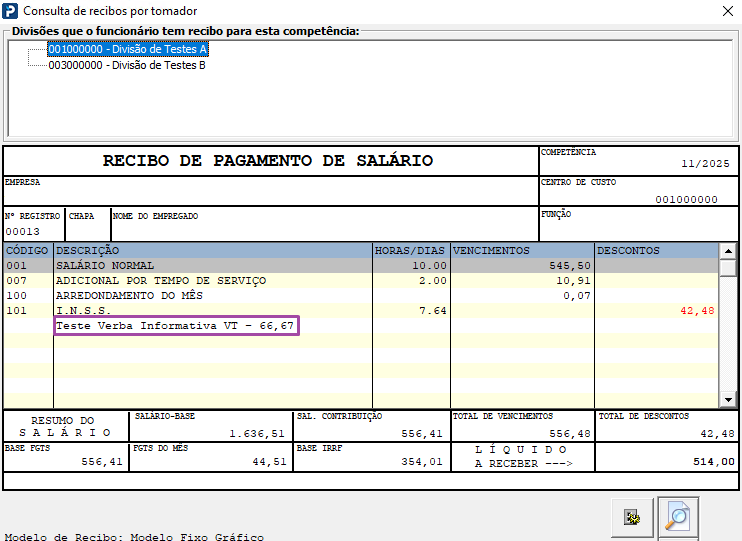Click the HORAS/DIAS column header
The height and width of the screenshot is (541, 742).
pyautogui.click(x=411, y=250)
